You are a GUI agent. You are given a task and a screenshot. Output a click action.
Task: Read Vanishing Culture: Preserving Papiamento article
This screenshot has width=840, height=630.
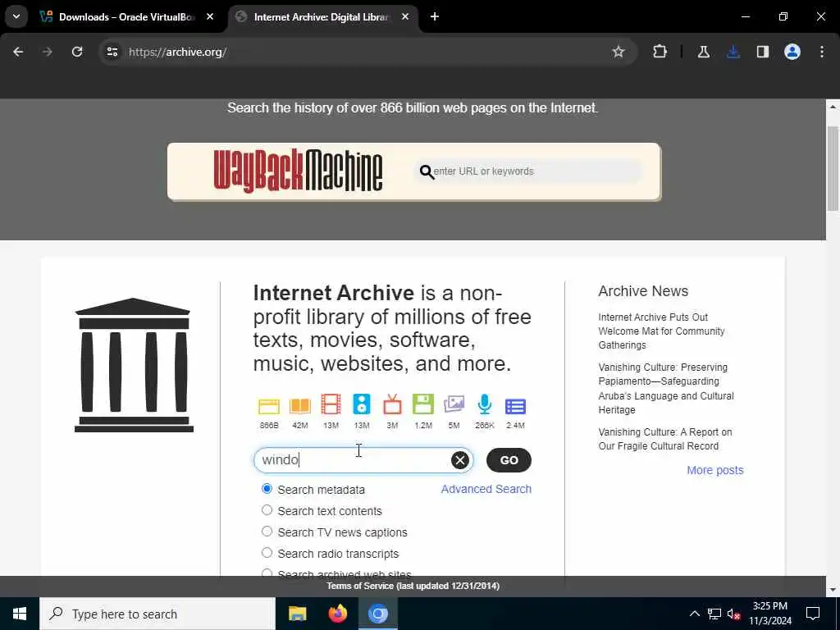click(x=666, y=388)
